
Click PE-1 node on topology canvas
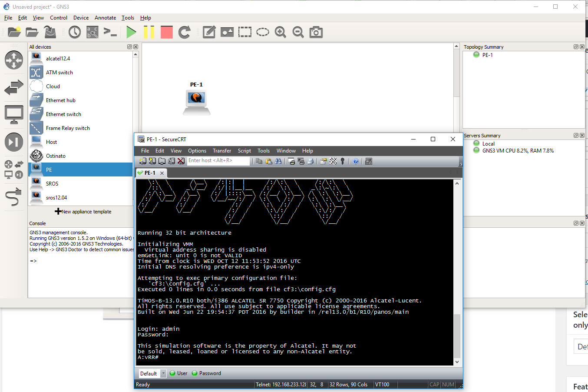click(x=197, y=102)
